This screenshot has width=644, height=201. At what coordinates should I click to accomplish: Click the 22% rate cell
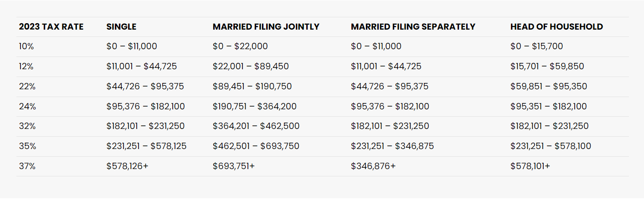tap(27, 87)
